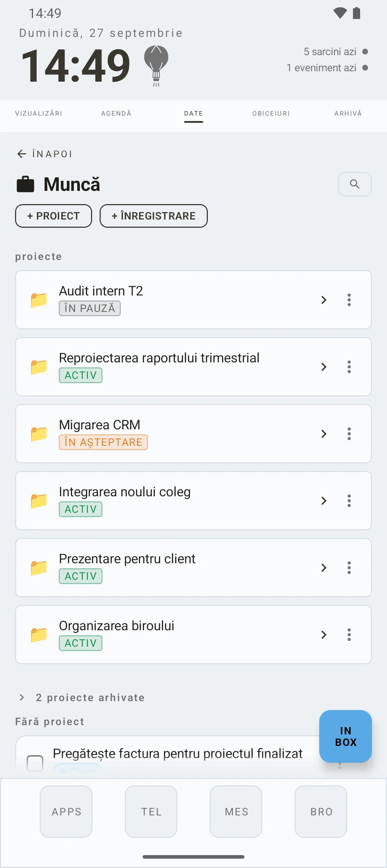Launch the APPS dock shortcut
The image size is (387, 868).
pos(66,811)
